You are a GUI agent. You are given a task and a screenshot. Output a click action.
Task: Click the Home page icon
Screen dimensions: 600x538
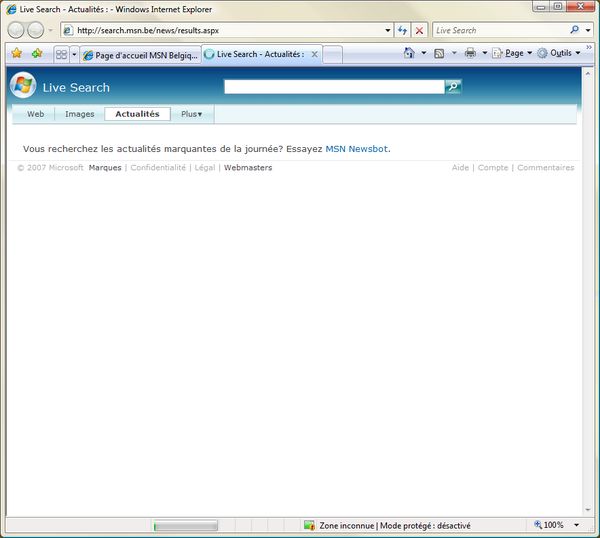tap(410, 53)
